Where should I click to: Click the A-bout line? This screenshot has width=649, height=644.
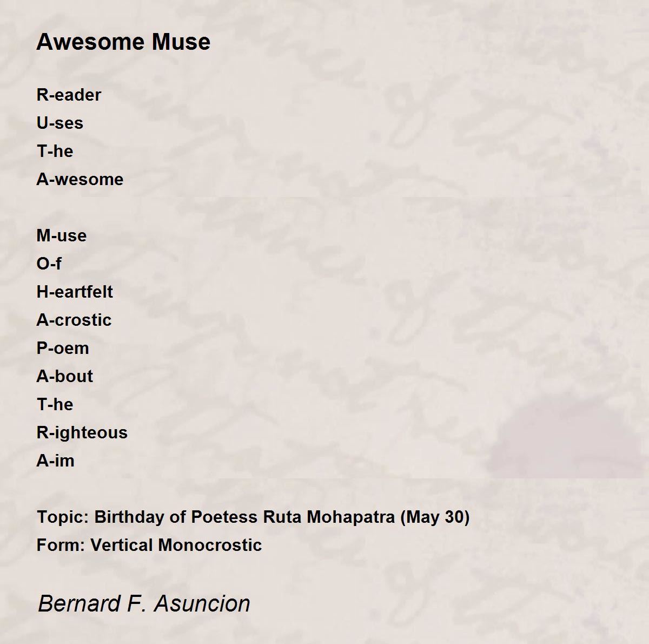tap(65, 376)
